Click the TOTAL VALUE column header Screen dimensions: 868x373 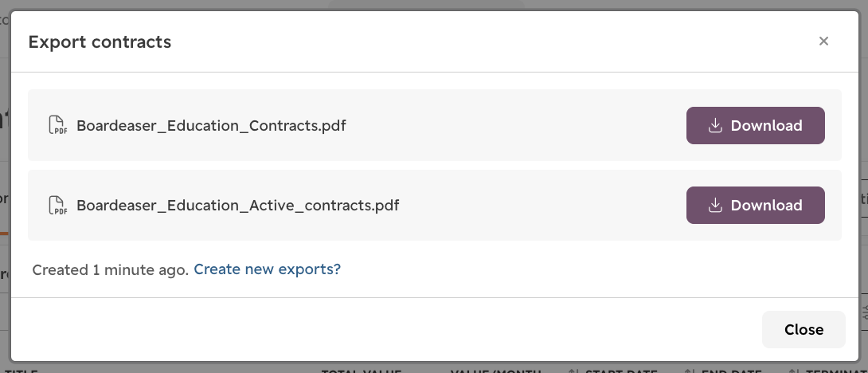[361, 372]
